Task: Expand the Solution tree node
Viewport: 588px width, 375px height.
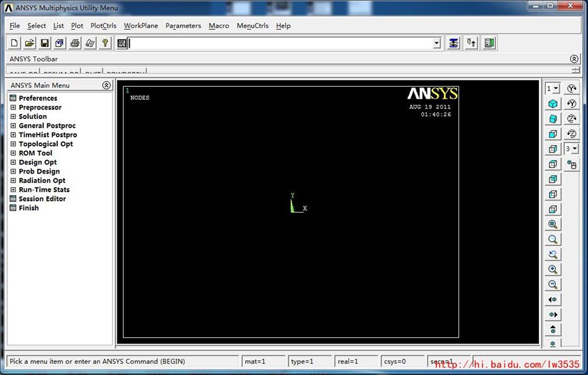Action: (13, 117)
